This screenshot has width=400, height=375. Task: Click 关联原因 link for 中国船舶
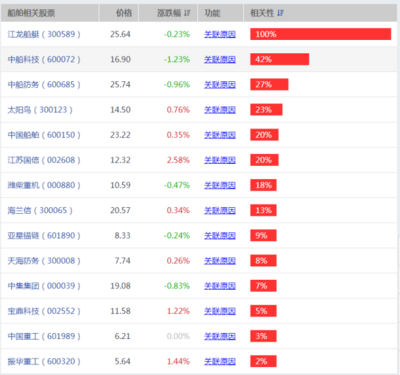220,135
